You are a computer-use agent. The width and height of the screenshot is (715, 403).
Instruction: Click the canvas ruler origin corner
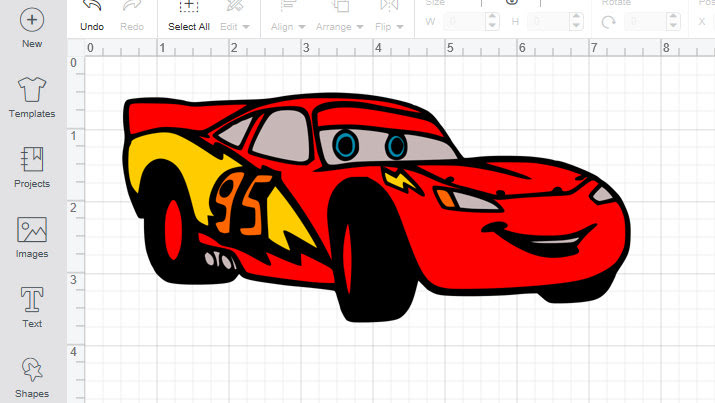click(76, 47)
